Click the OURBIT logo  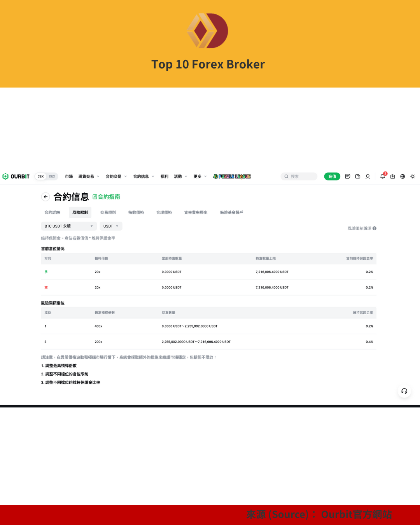coord(16,177)
